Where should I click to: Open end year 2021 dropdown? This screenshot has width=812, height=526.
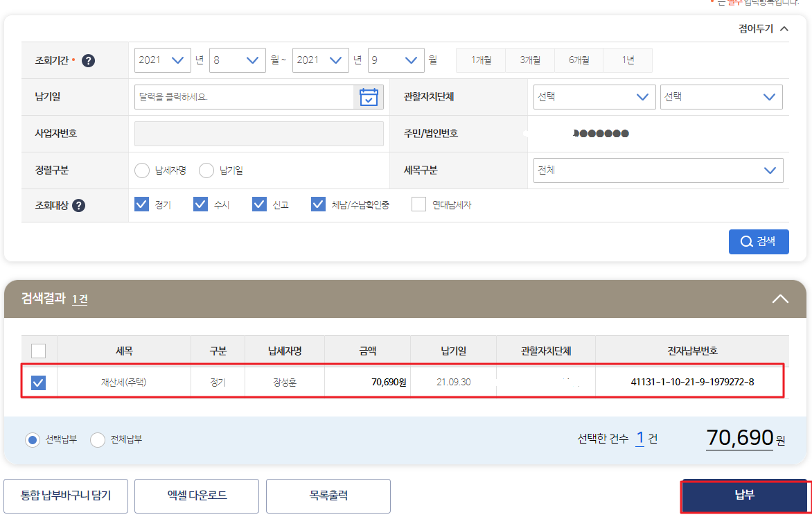[x=320, y=60]
